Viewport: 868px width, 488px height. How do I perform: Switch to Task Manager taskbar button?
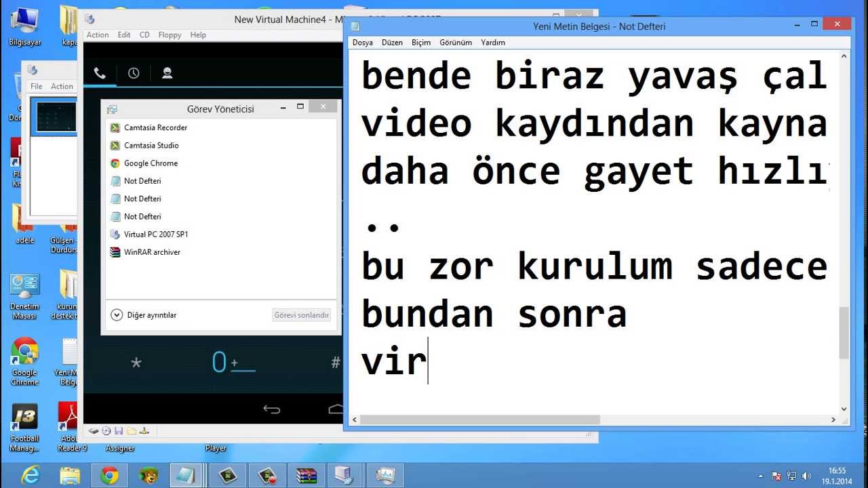pyautogui.click(x=384, y=475)
